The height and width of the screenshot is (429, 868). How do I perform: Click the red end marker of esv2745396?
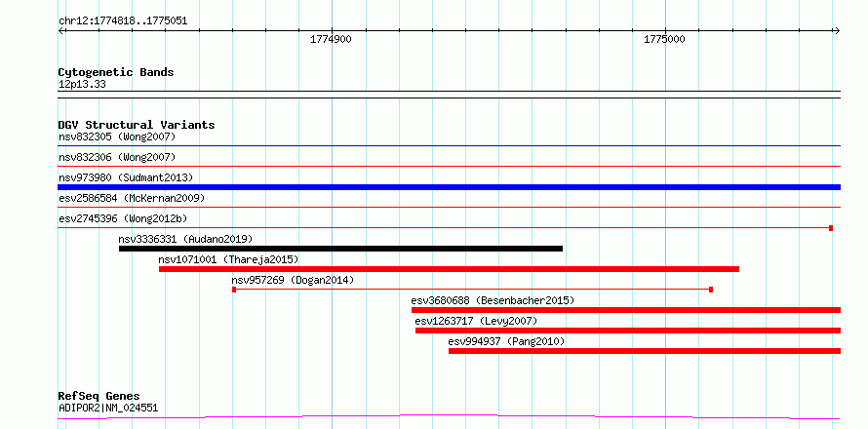coord(831,228)
